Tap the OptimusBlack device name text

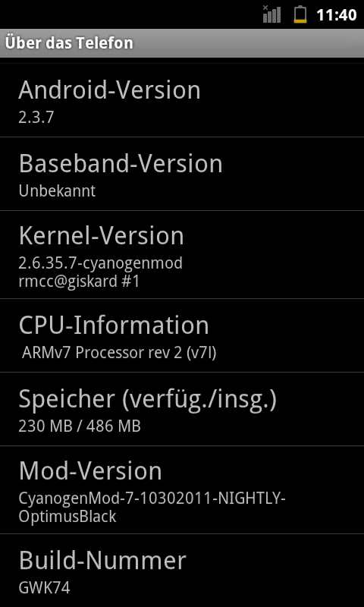[x=67, y=517]
